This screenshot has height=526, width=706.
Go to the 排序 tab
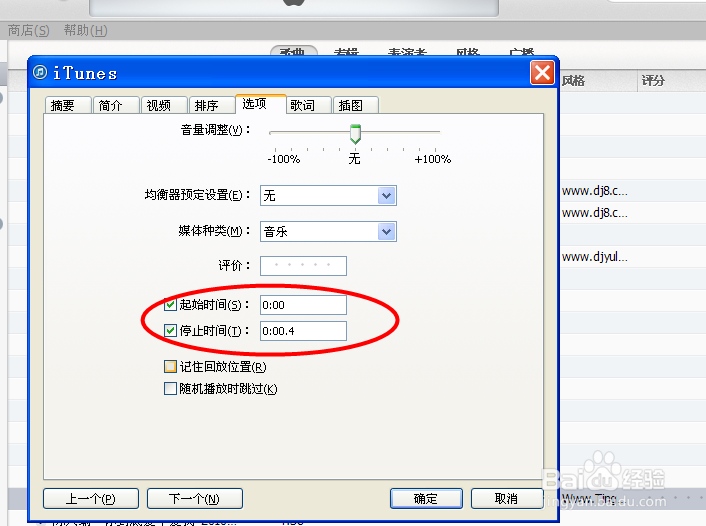click(212, 105)
